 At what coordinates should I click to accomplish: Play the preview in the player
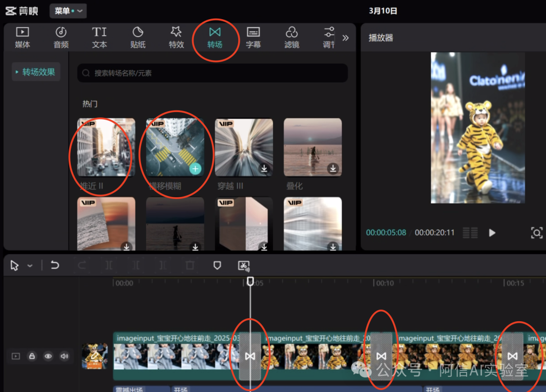(x=492, y=233)
